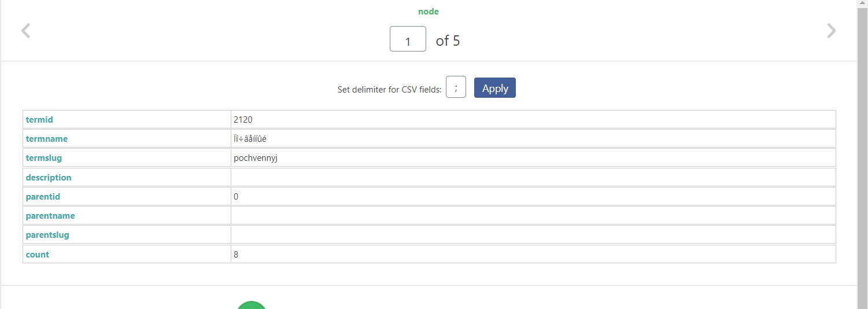Click the empty parentname value cell
Viewport: 868px width, 309px height.
coord(533,215)
